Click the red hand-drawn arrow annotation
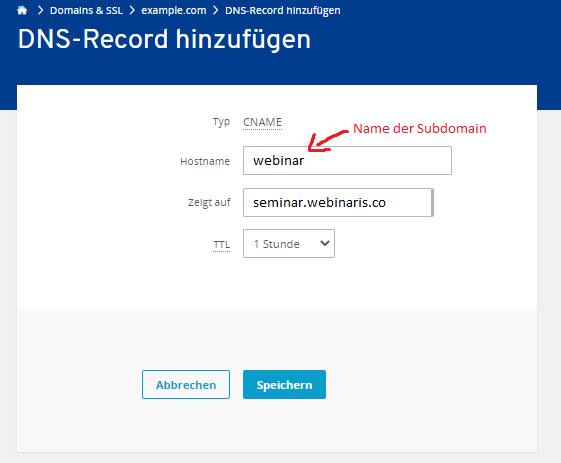Screen dimensions: 561x463 [327, 141]
